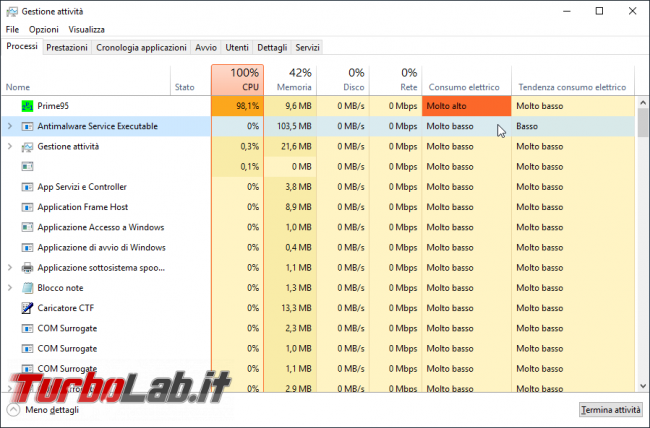Click the Application Frame Host icon

point(27,207)
